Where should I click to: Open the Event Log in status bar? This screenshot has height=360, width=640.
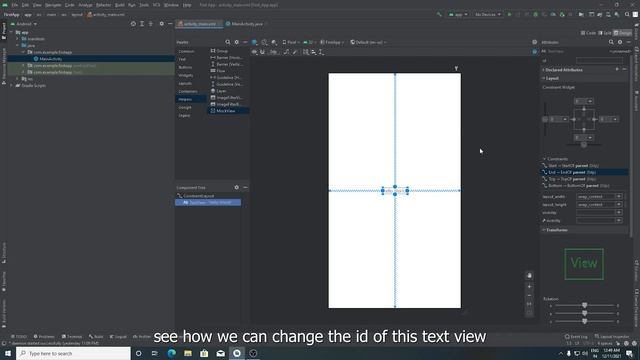point(576,337)
